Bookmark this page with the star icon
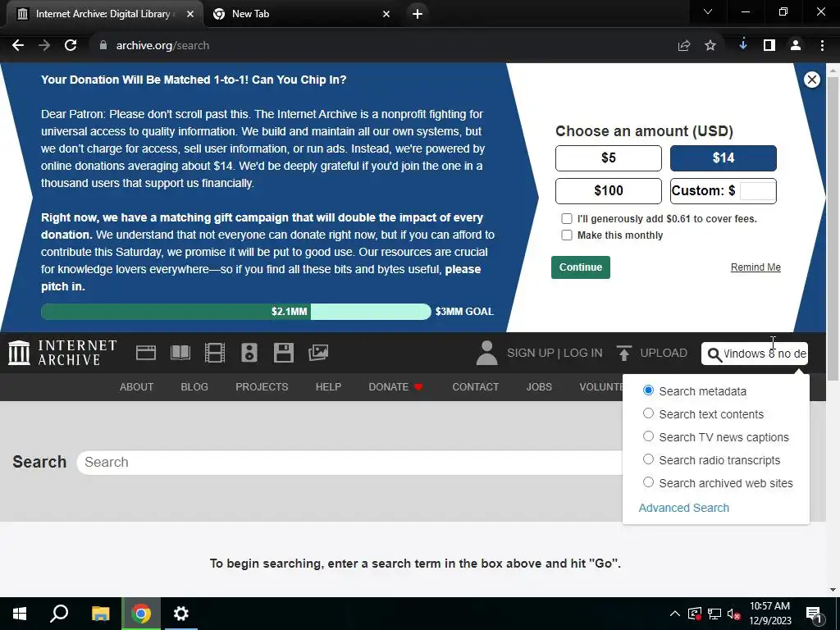Image resolution: width=840 pixels, height=630 pixels. [x=710, y=46]
